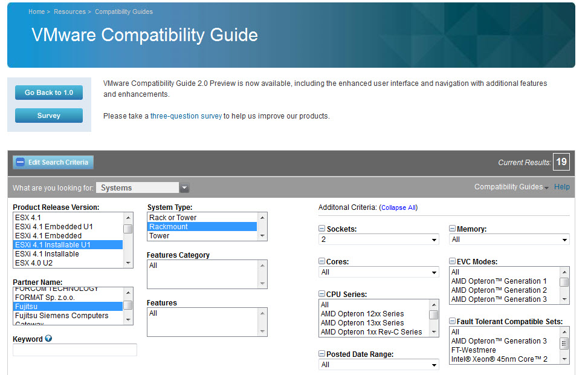
Task: Open the Keyword help icon
Action: [48, 338]
